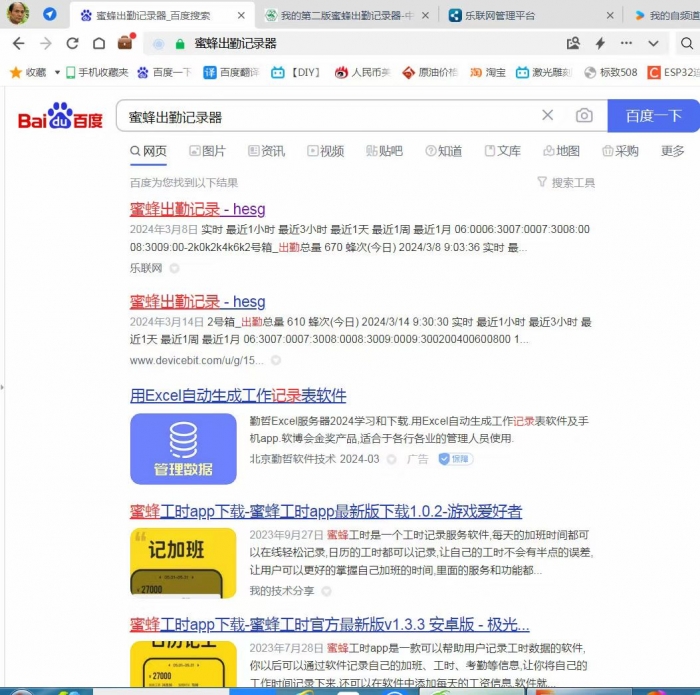
Task: Go to browser home page icon
Action: pos(98,44)
